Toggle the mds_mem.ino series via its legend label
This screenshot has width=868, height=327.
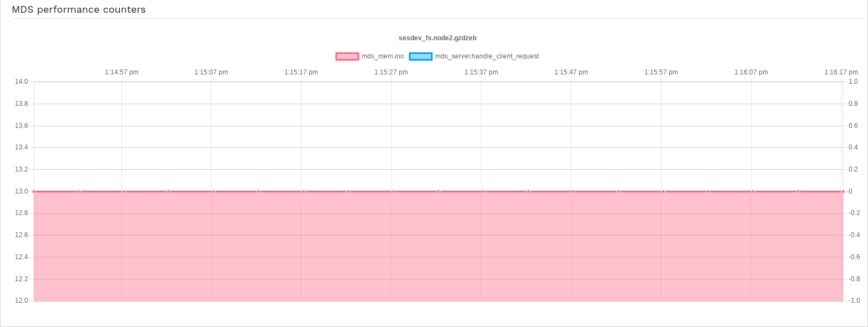[x=383, y=56]
